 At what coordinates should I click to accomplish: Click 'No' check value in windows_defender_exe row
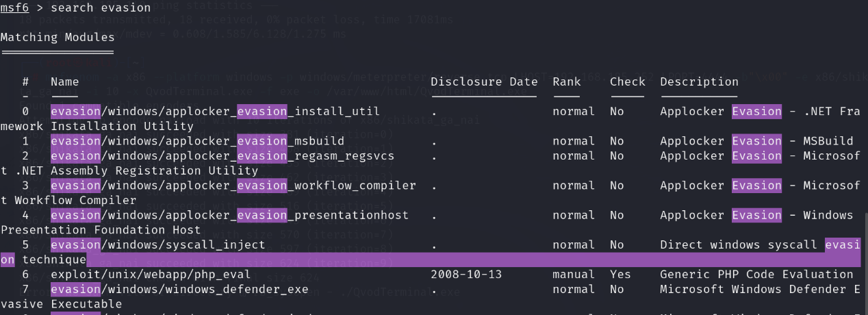tap(617, 289)
